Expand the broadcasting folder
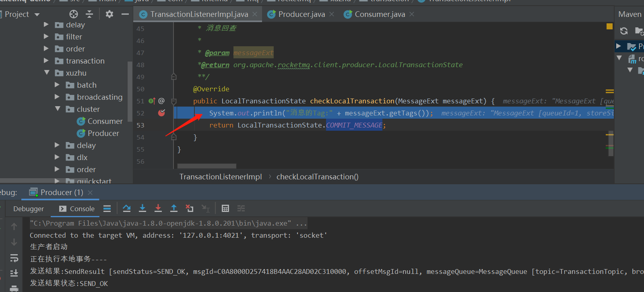 57,97
